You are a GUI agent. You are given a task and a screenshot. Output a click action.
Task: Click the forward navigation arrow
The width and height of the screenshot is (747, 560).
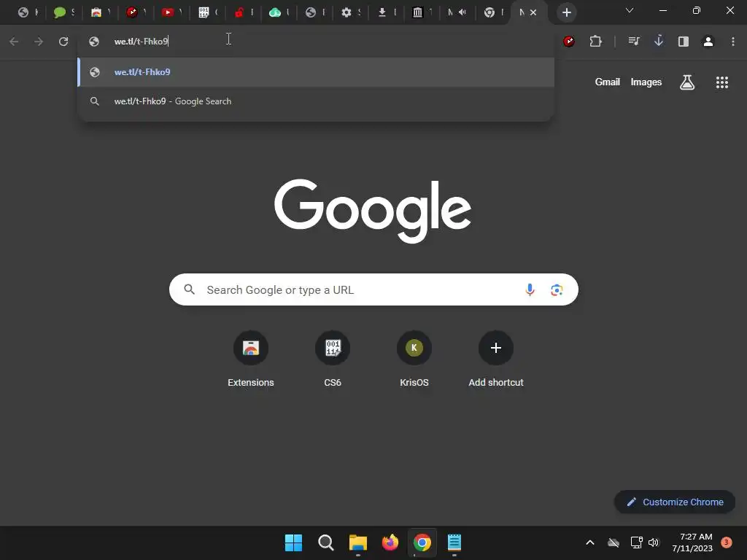[39, 42]
